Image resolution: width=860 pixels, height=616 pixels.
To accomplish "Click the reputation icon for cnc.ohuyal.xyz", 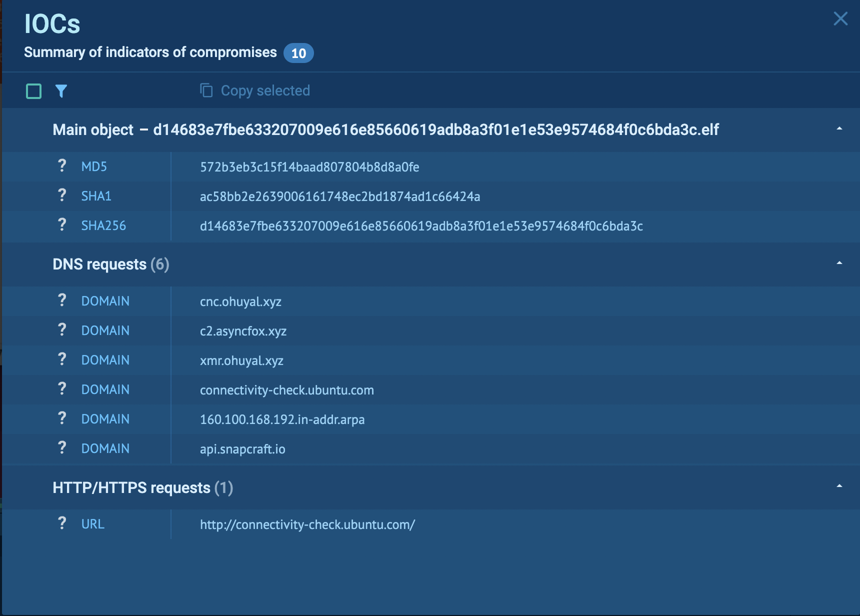I will tap(62, 300).
